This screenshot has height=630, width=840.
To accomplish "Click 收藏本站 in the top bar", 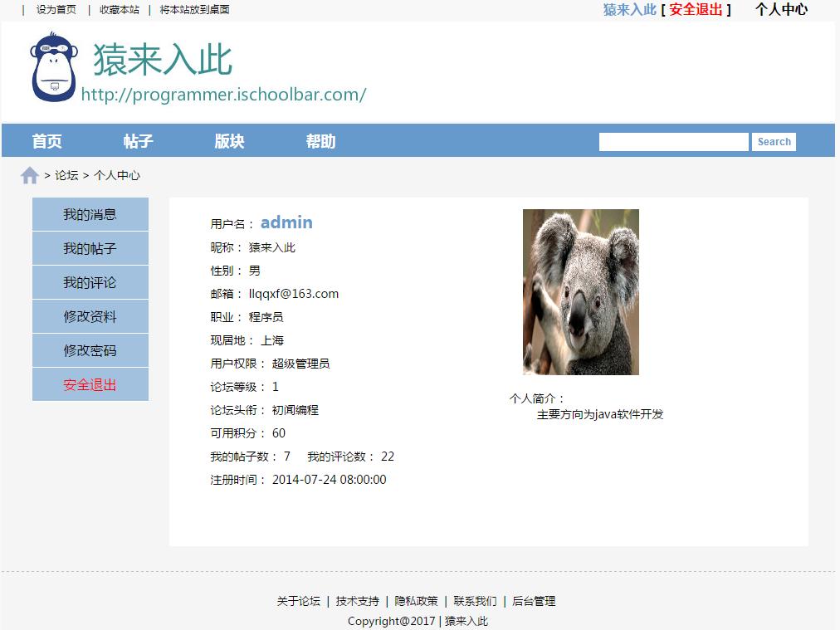I will (x=118, y=9).
